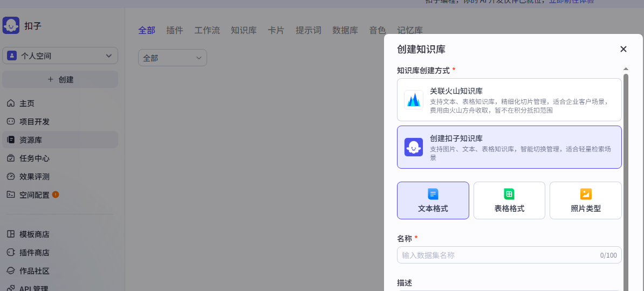Open 作品社区 in the sidebar
The width and height of the screenshot is (644, 291).
click(60, 271)
